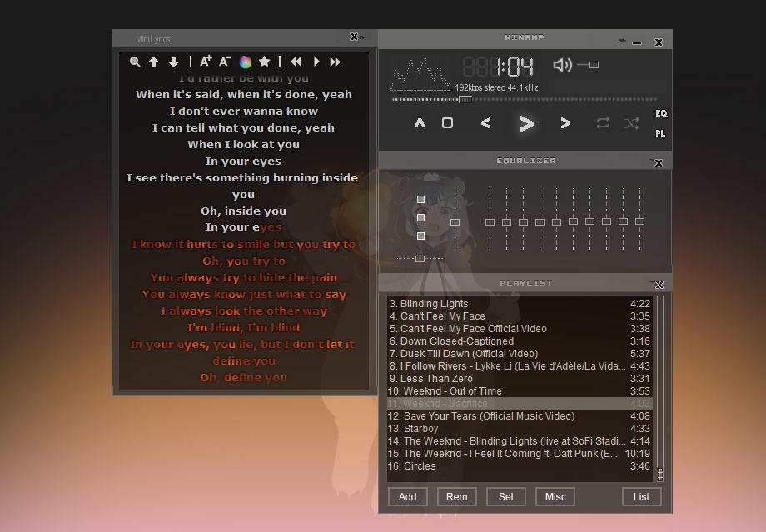Click the star rating icon in MiniLyrics
Screen dimensions: 766x532
tap(264, 61)
